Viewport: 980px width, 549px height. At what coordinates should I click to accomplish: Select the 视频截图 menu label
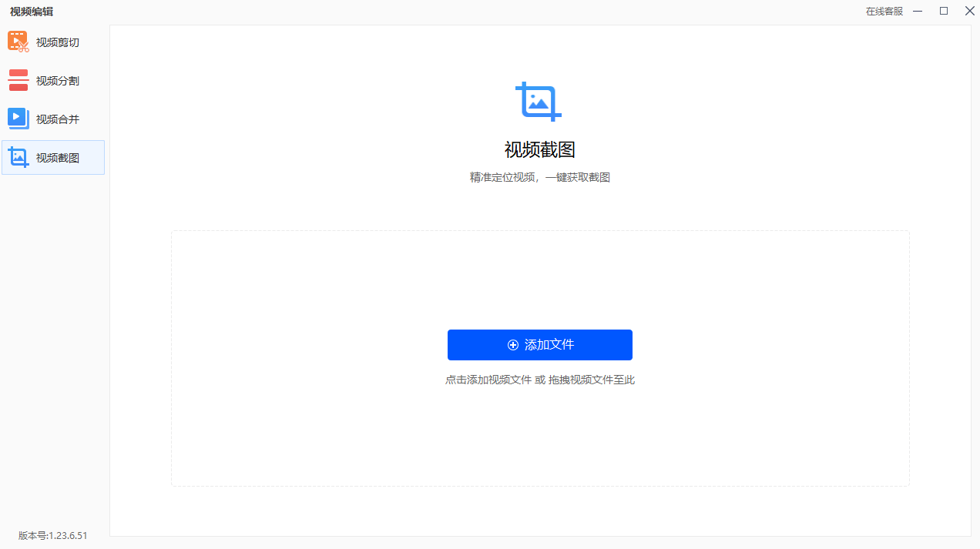point(58,158)
